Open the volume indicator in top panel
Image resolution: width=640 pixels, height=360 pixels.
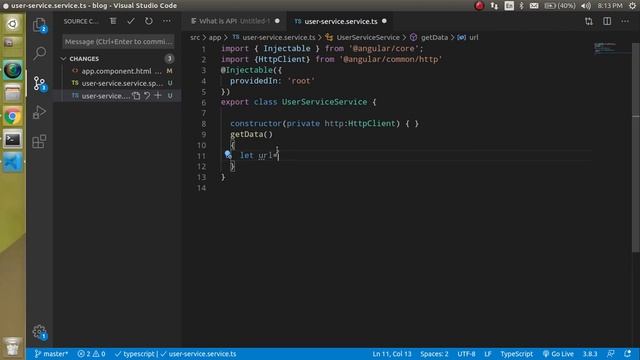(x=586, y=5)
